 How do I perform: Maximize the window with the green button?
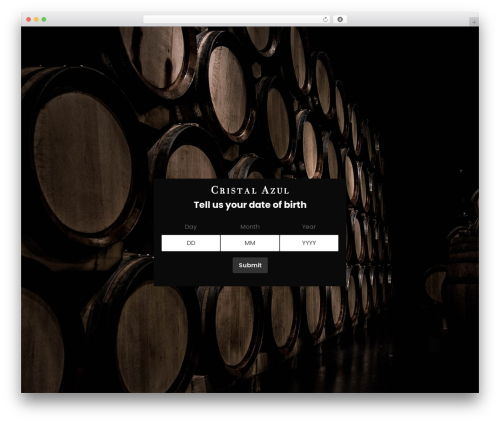[x=44, y=19]
